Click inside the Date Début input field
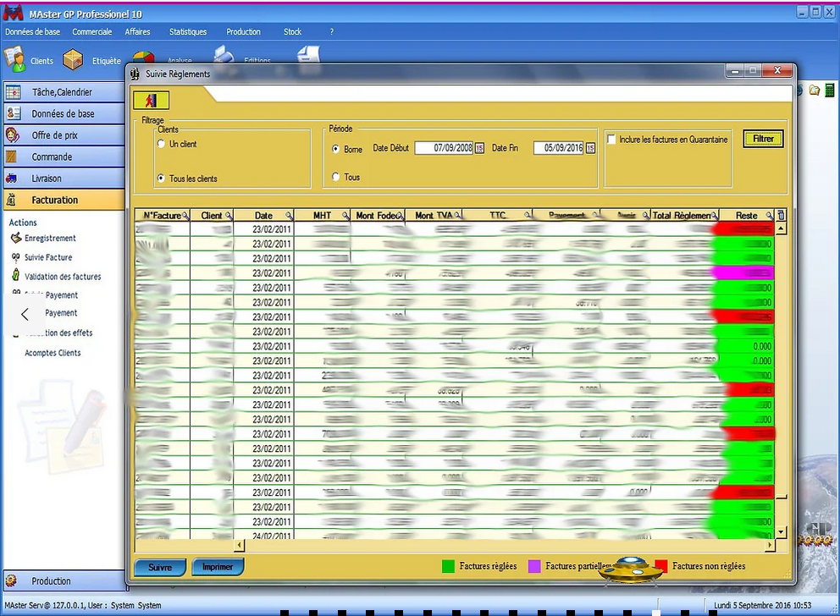The height and width of the screenshot is (616, 840). click(x=443, y=148)
